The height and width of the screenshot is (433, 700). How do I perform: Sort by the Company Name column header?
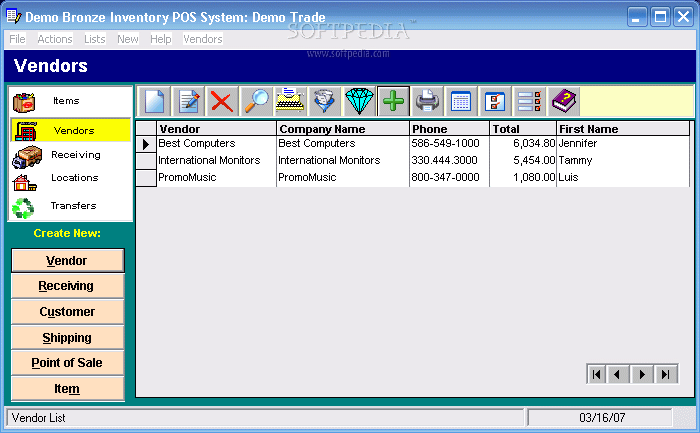coord(343,129)
